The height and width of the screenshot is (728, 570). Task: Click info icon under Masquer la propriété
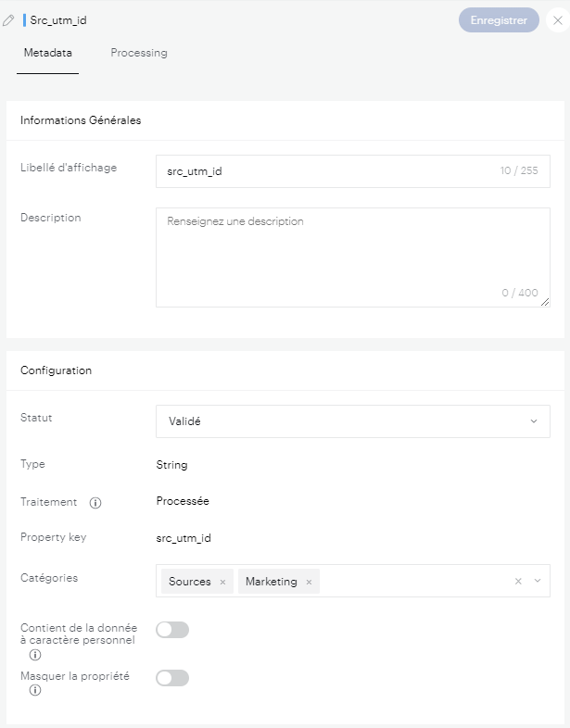tap(35, 690)
